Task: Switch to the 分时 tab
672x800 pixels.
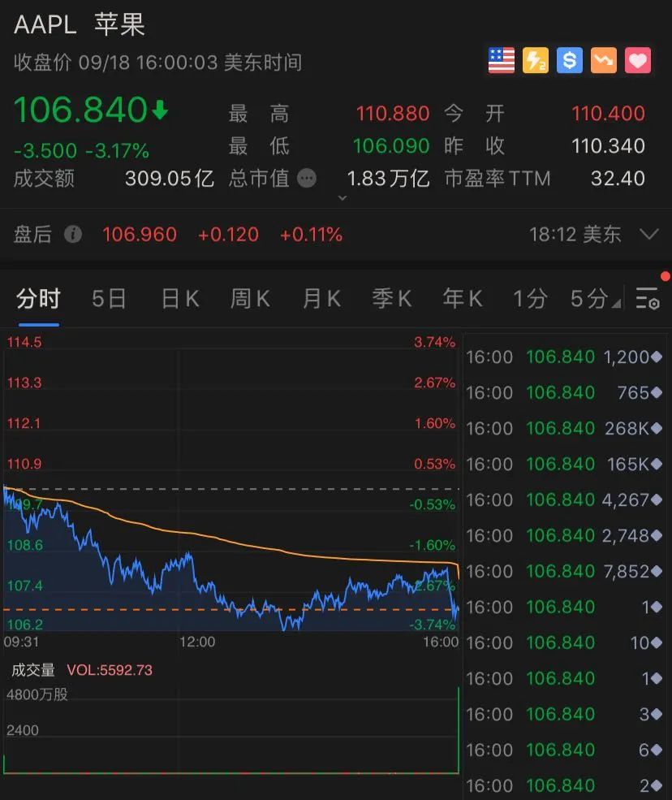Action: (39, 298)
